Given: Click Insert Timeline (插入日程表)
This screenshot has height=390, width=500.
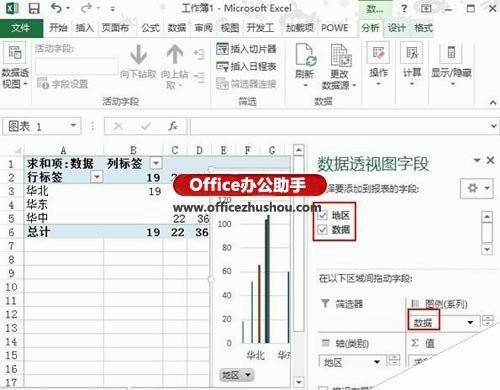Looking at the screenshot, I should tap(246, 66).
